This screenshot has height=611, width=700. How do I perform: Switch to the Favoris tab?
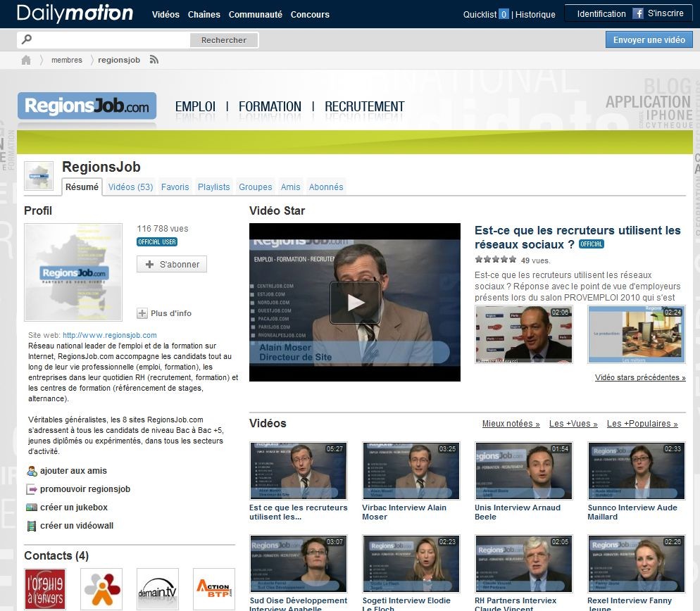click(175, 187)
